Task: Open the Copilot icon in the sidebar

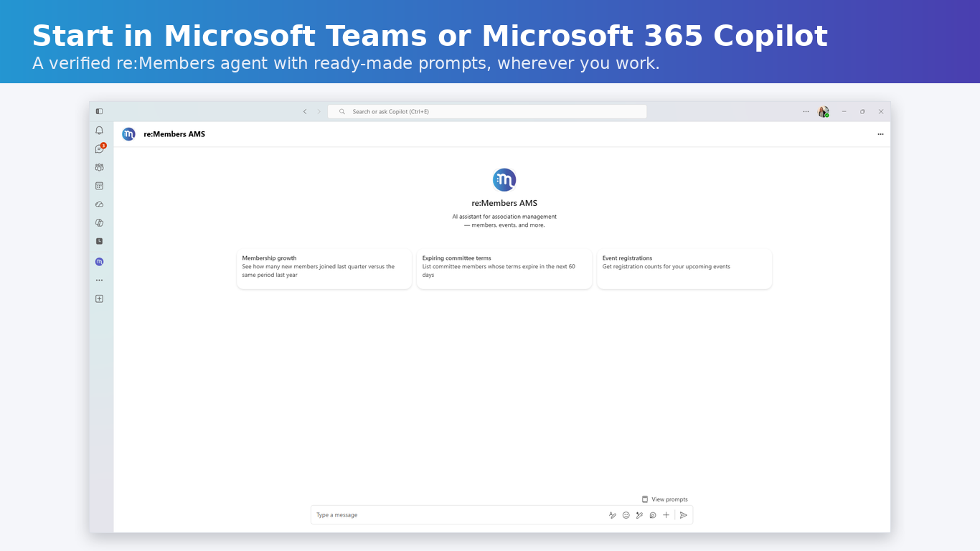Action: coord(99,223)
